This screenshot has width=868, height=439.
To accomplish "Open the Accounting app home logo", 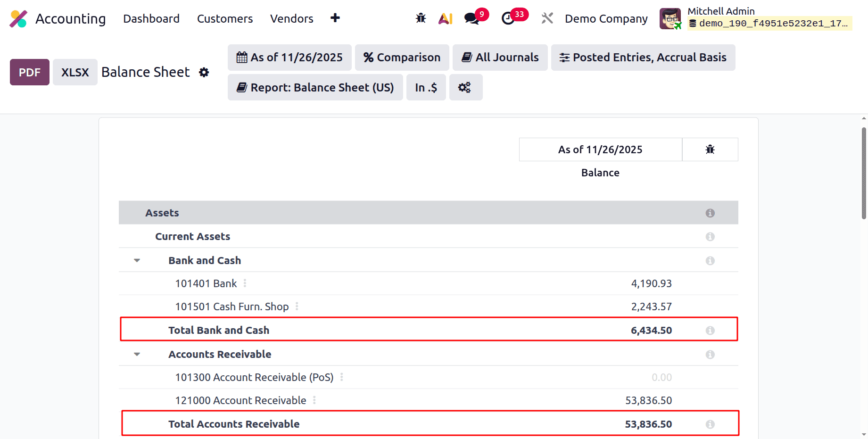I will pyautogui.click(x=19, y=19).
